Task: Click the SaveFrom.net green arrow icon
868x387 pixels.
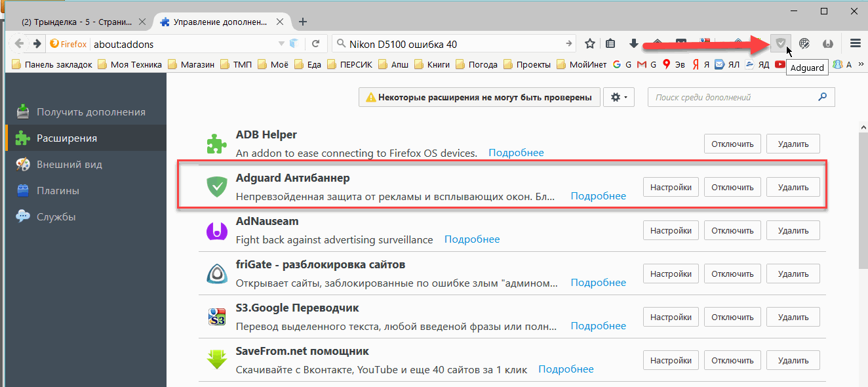Action: click(216, 360)
